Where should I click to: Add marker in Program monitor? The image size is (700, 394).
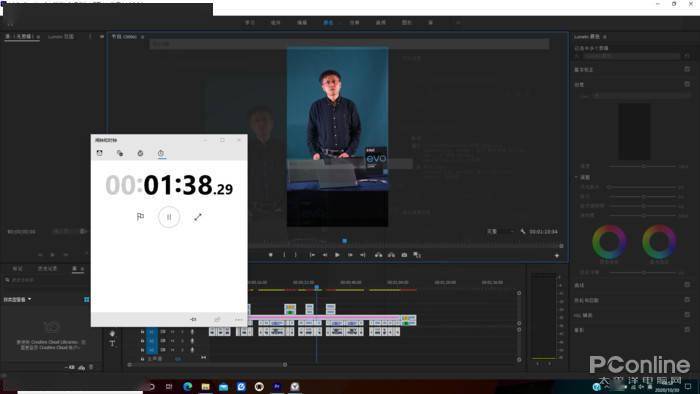click(x=271, y=255)
